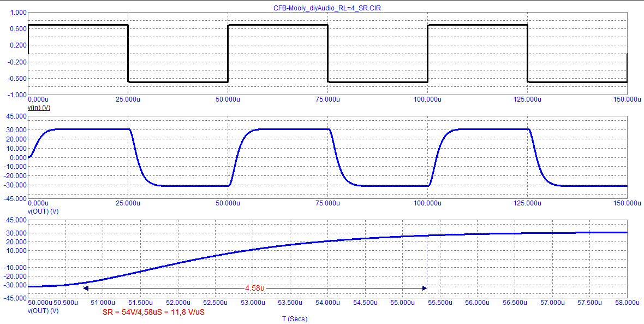Select the v(in) (V) waveform label
This screenshot has width=644, height=324.
pyautogui.click(x=39, y=107)
